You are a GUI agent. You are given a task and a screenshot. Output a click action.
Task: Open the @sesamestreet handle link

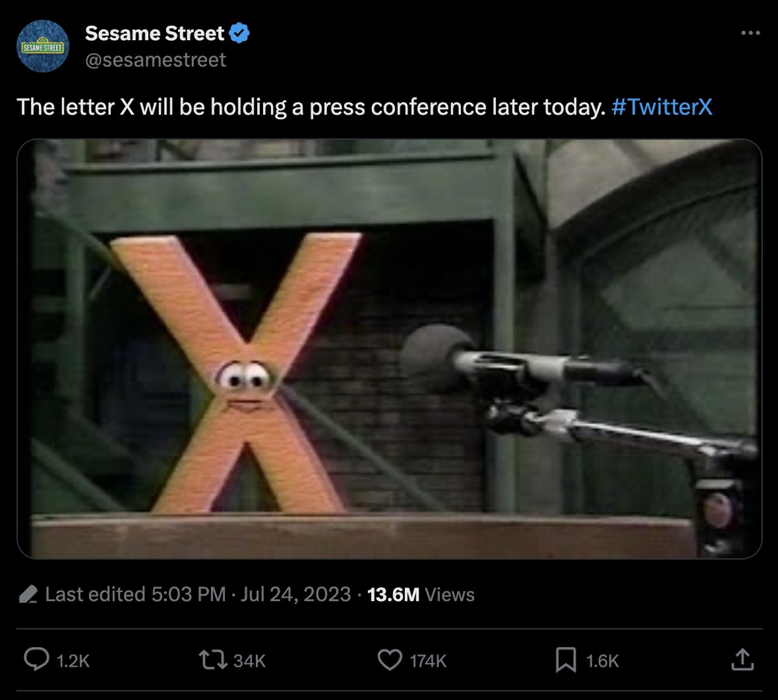click(x=156, y=60)
